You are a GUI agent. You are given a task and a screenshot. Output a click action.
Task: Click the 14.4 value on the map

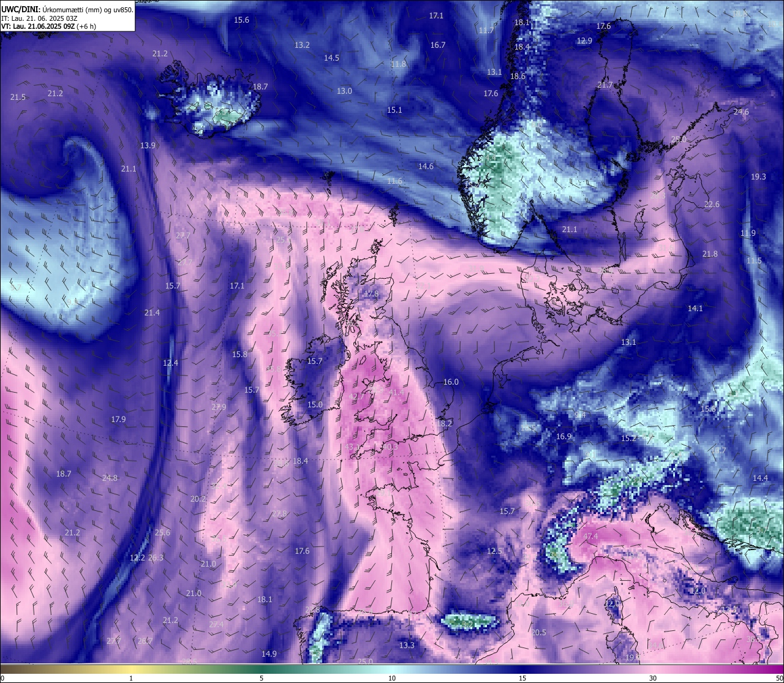coord(760,478)
